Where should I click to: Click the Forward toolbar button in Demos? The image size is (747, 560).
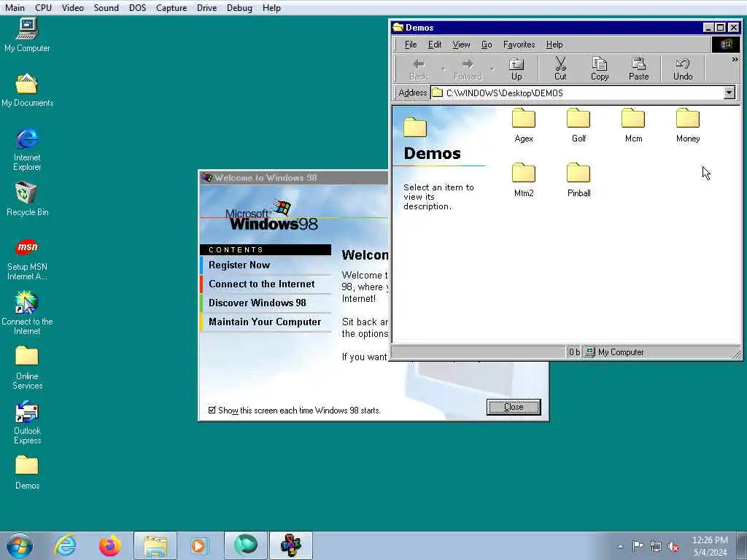click(x=468, y=69)
